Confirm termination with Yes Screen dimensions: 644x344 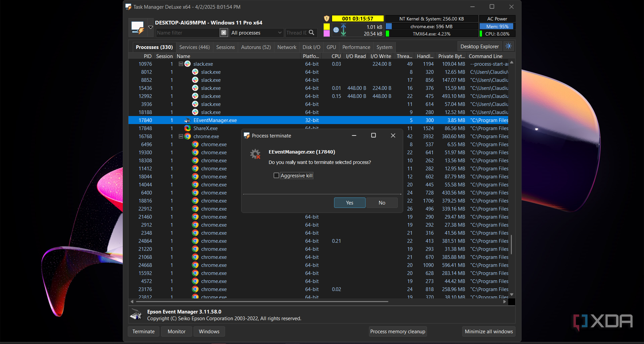coord(350,203)
